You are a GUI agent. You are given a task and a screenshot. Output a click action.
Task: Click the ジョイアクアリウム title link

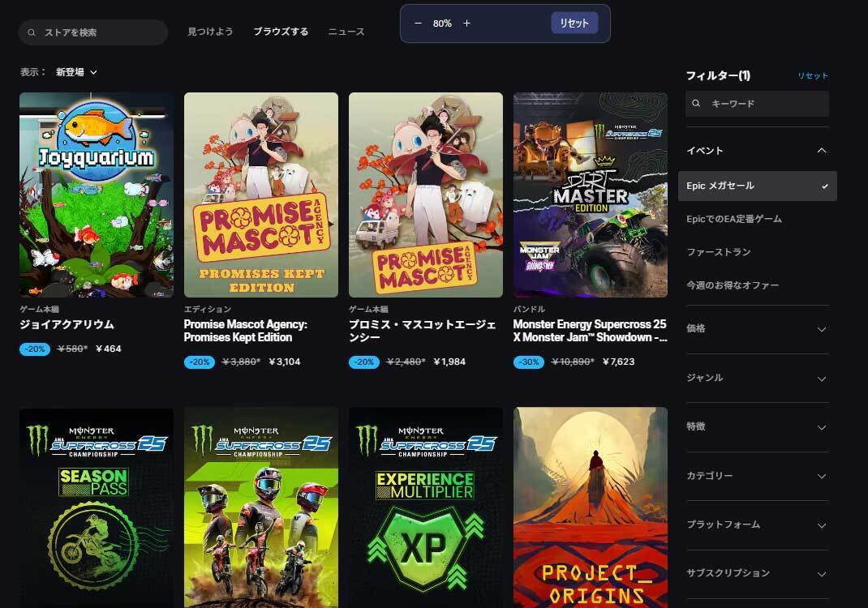67,324
